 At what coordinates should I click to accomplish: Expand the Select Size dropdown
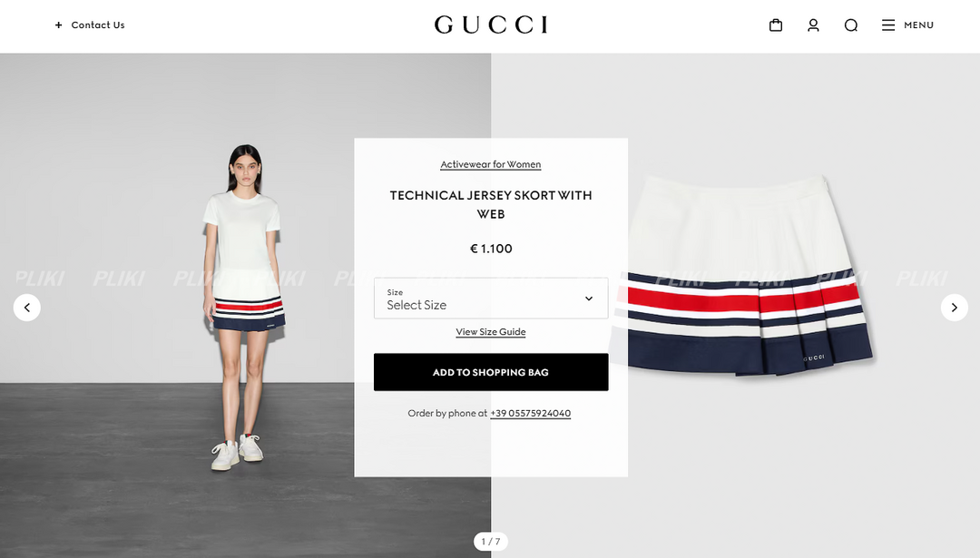491,299
